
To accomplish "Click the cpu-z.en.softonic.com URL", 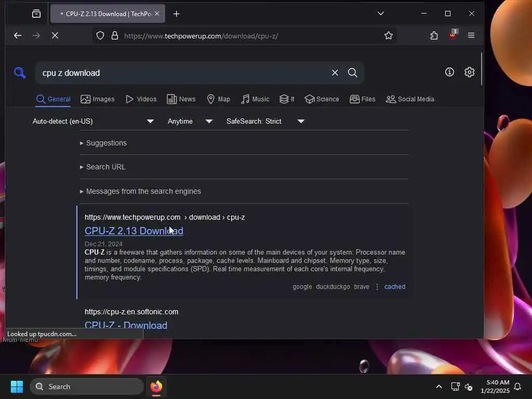I will point(131,312).
